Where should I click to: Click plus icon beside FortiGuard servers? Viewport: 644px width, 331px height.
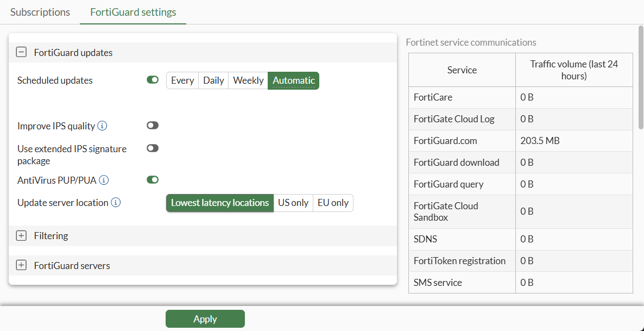21,266
